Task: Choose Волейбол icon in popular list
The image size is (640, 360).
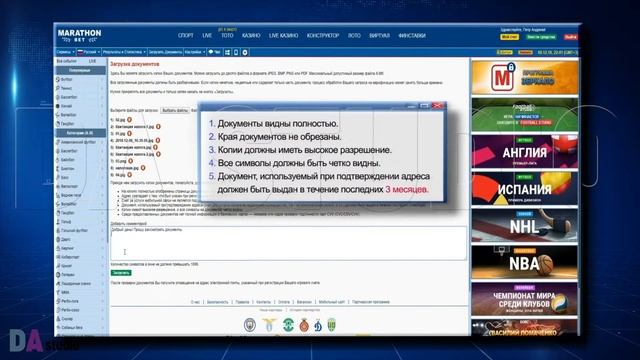Action: (x=58, y=115)
